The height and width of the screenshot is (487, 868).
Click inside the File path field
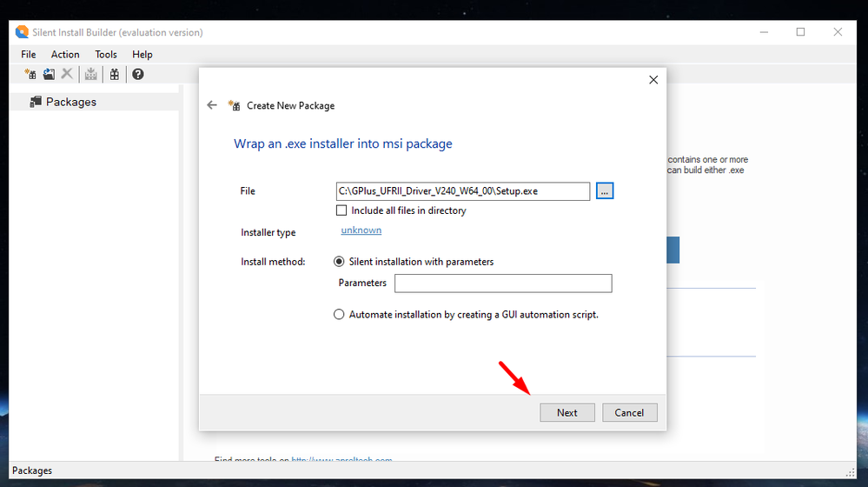click(463, 191)
